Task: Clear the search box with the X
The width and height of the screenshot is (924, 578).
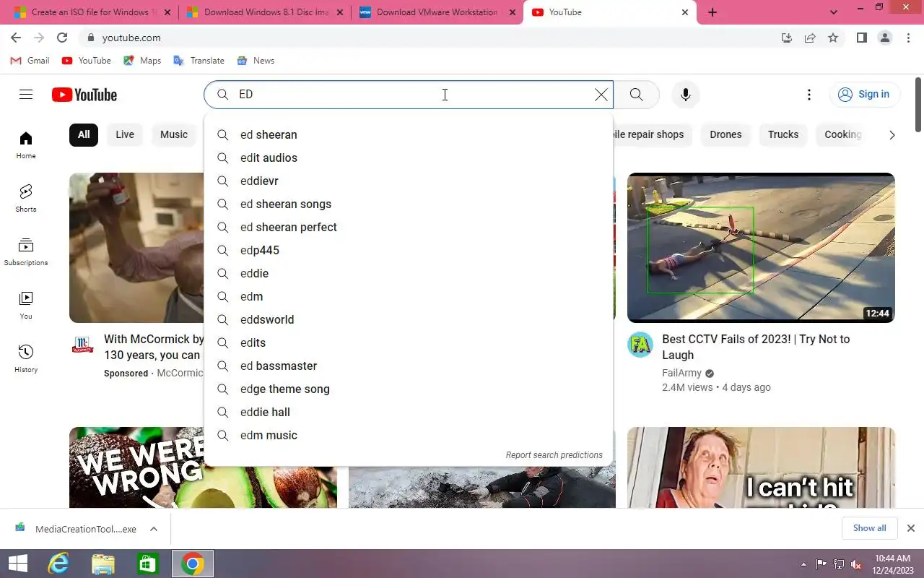Action: pyautogui.click(x=601, y=95)
